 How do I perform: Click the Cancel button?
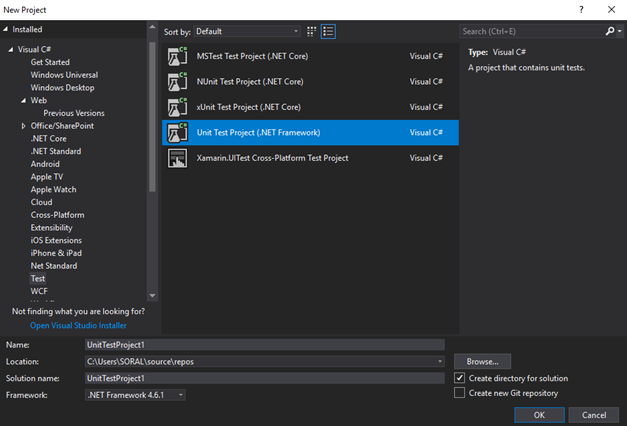(x=594, y=415)
